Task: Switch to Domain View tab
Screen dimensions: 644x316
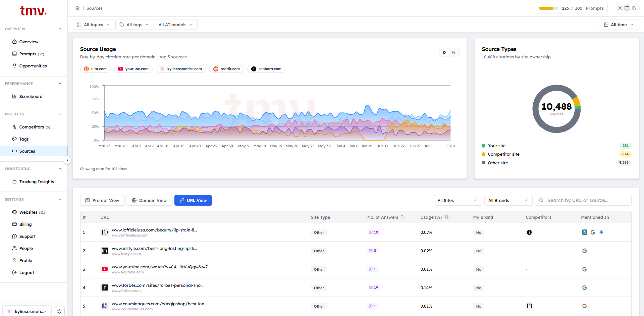Action: 149,200
